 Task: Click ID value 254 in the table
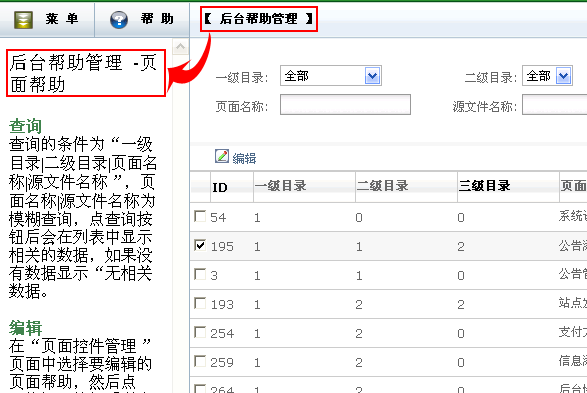222,333
